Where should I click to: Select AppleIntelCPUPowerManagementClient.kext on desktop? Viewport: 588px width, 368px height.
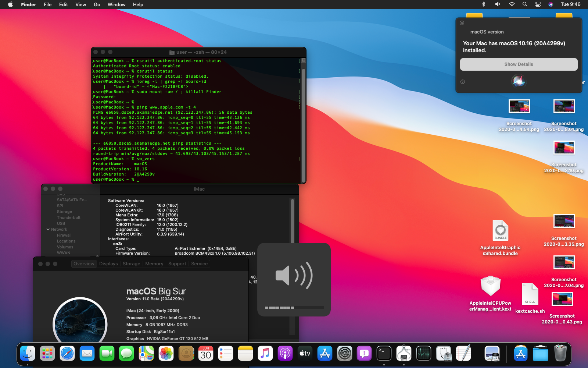click(x=491, y=294)
